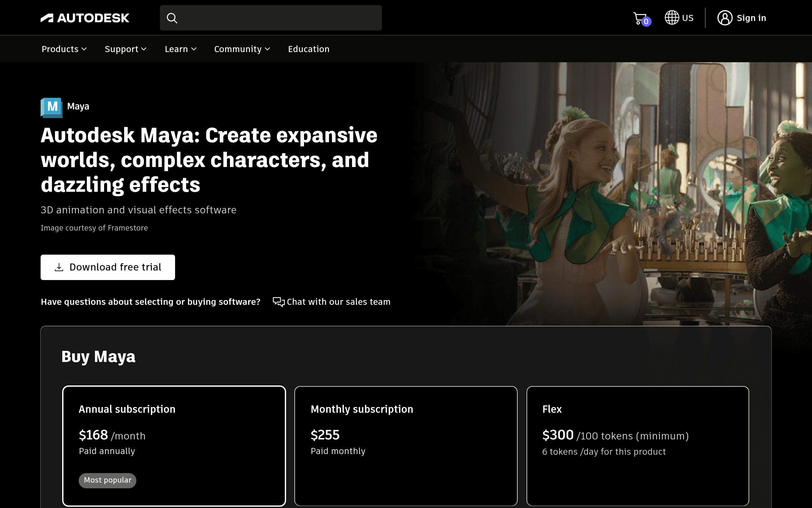Image resolution: width=812 pixels, height=508 pixels.
Task: Click the $300 /100 tokens price
Action: pos(615,435)
